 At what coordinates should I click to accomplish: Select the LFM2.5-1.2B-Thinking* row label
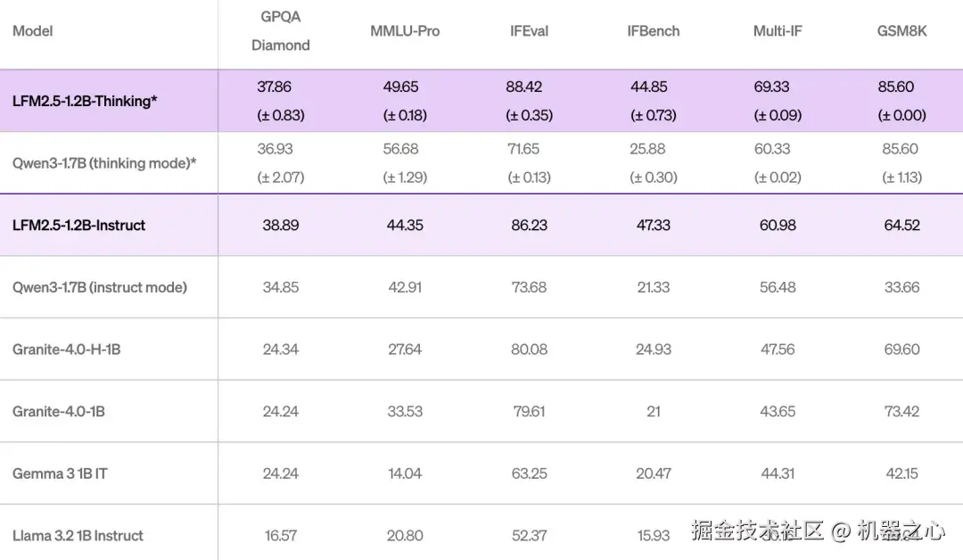click(85, 101)
